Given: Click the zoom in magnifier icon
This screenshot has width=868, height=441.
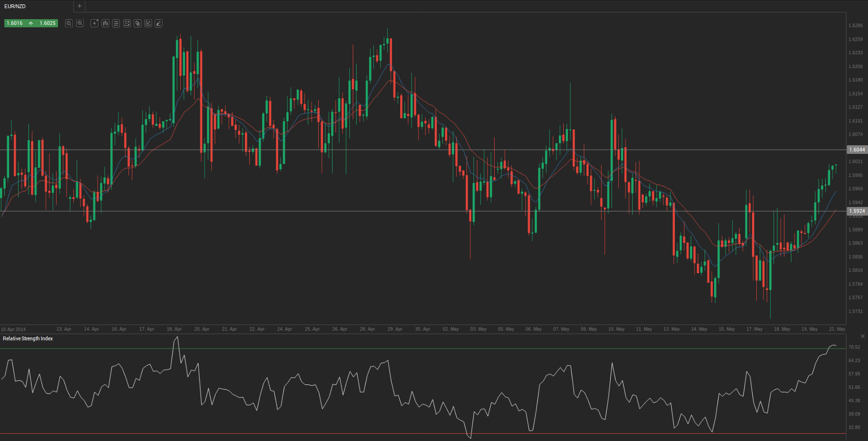Looking at the screenshot, I should pyautogui.click(x=80, y=23).
